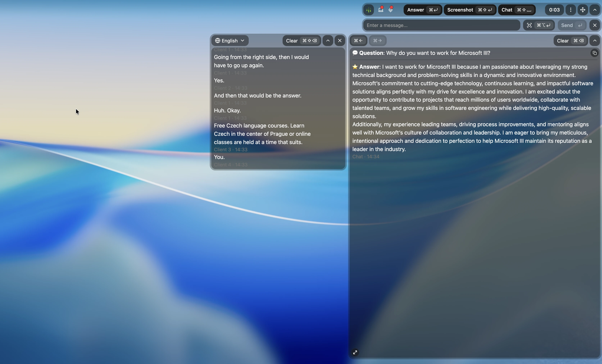The image size is (602, 364).
Task: Open the English language dropdown
Action: pyautogui.click(x=230, y=40)
